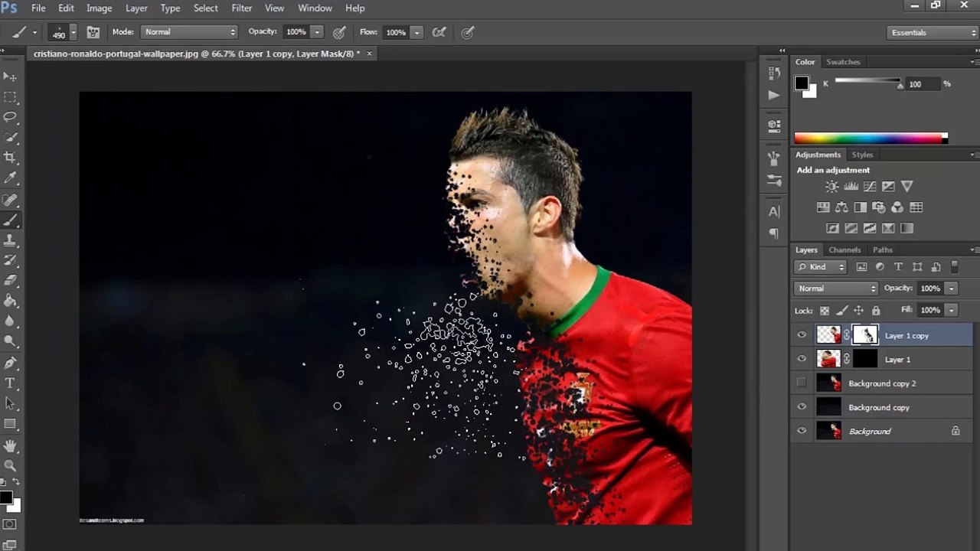Open the brush Mode dropdown
980x551 pixels.
pyautogui.click(x=190, y=32)
